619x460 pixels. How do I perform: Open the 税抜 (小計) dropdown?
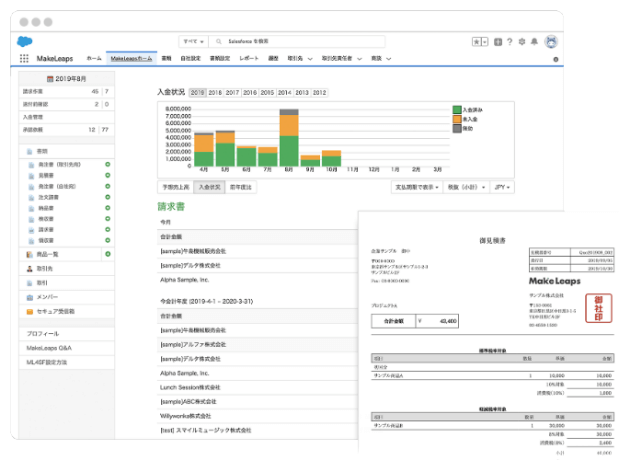coord(466,187)
